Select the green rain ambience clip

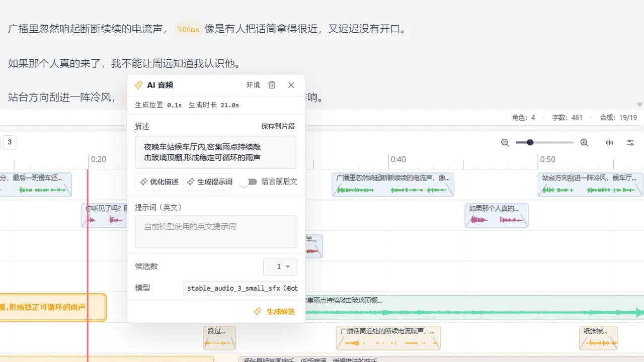474,307
